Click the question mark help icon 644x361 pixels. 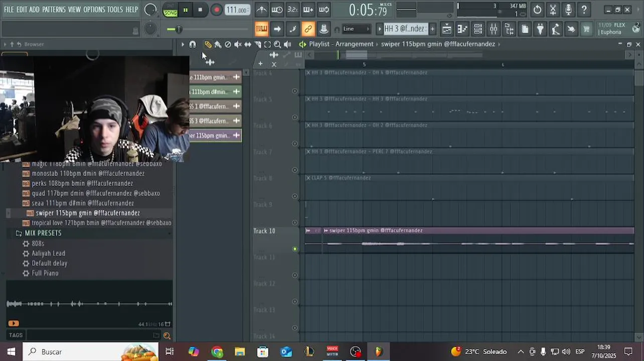point(584,10)
